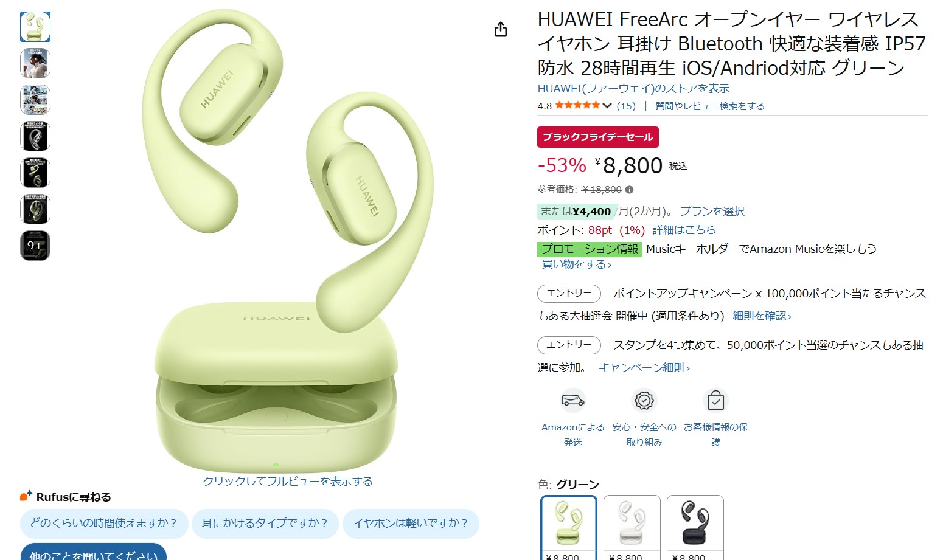Open the プランを選択 payment plan link
This screenshot has width=943, height=560.
[x=712, y=211]
